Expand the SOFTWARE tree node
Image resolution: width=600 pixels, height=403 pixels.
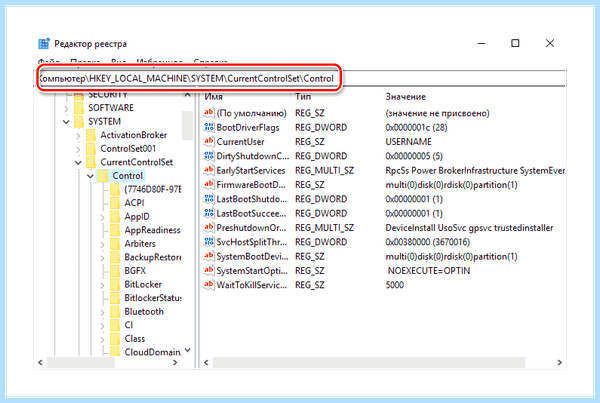pyautogui.click(x=66, y=108)
